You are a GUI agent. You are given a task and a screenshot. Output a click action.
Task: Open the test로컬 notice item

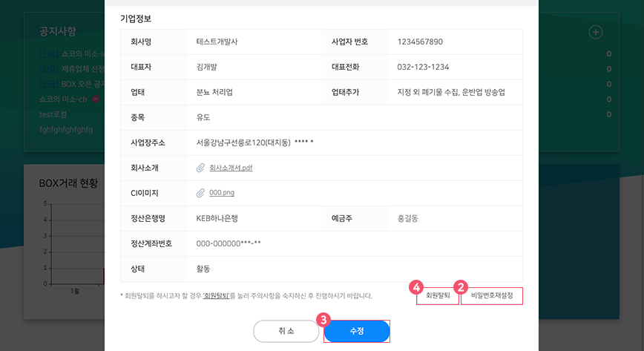[x=53, y=114]
